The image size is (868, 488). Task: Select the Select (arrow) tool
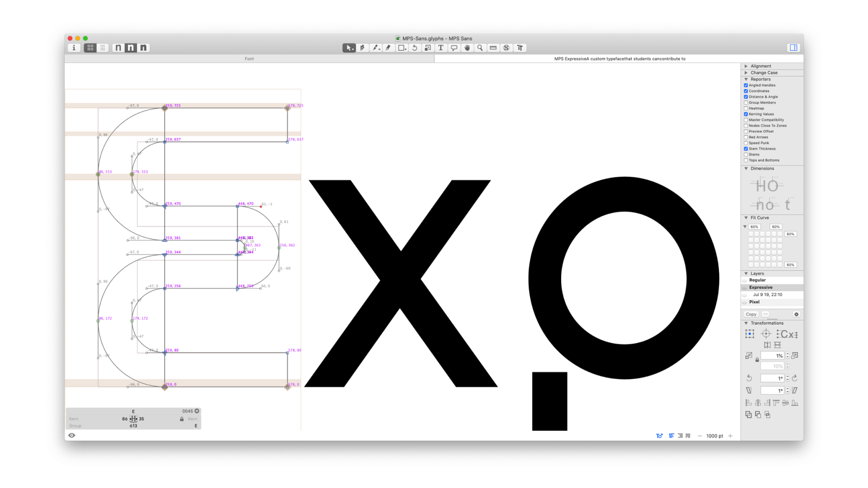[349, 48]
